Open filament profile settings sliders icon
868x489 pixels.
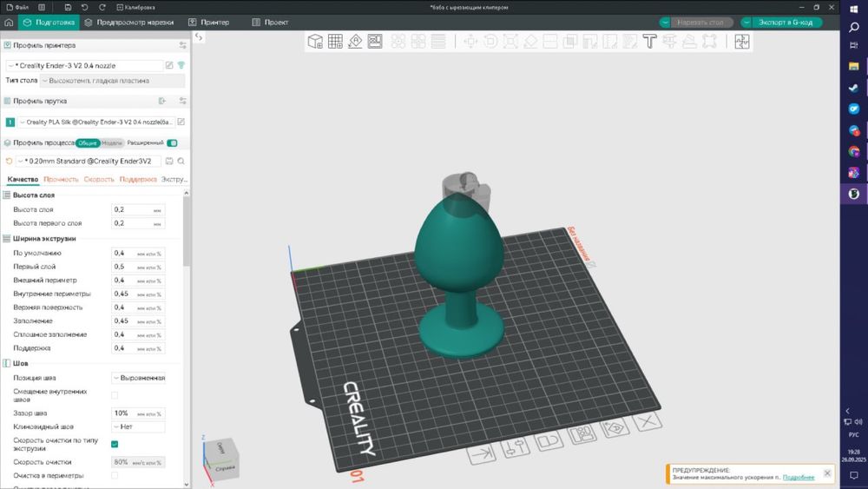pos(182,101)
